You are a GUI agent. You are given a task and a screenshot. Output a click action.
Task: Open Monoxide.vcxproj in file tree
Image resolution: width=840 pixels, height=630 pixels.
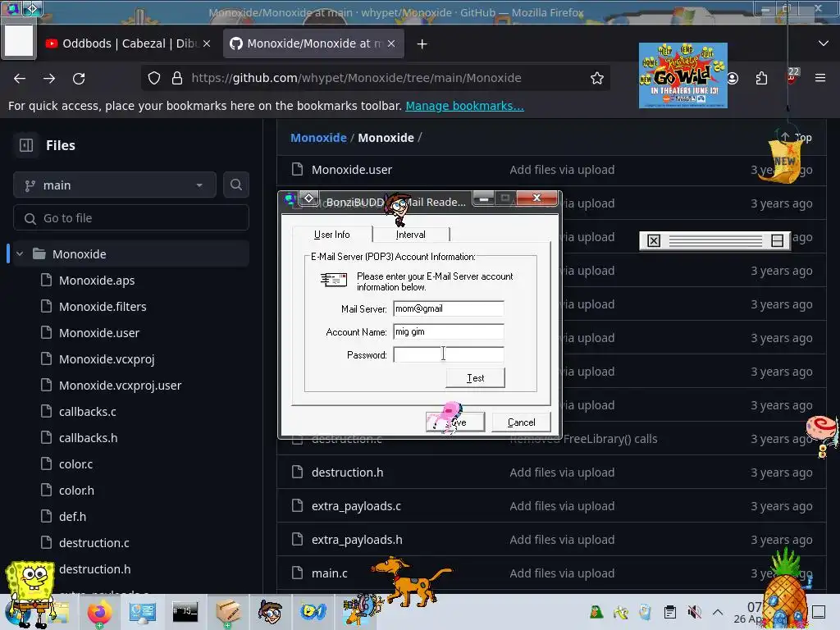[107, 359]
